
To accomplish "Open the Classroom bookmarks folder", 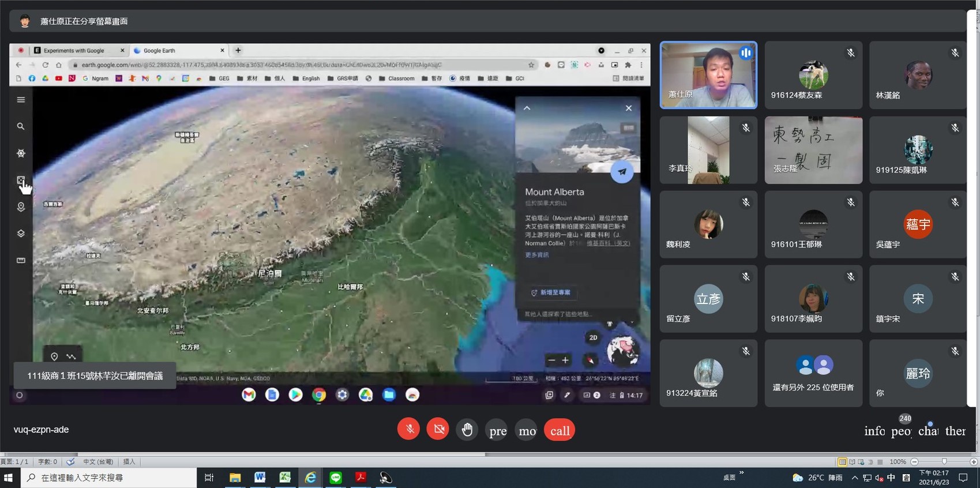I will pos(397,78).
